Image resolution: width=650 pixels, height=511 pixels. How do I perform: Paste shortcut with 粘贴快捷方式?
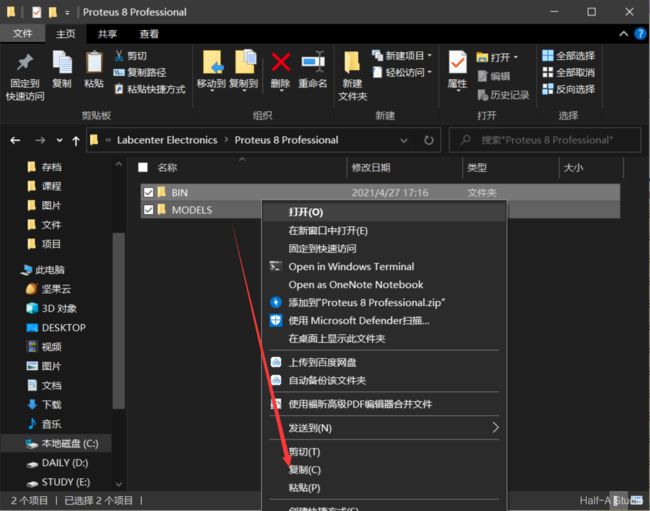coord(150,89)
